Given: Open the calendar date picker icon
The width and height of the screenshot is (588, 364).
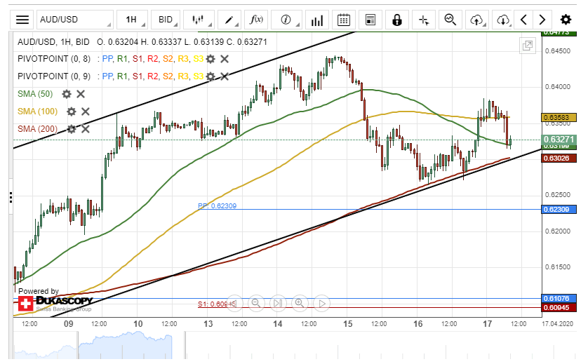Looking at the screenshot, I should 344,20.
